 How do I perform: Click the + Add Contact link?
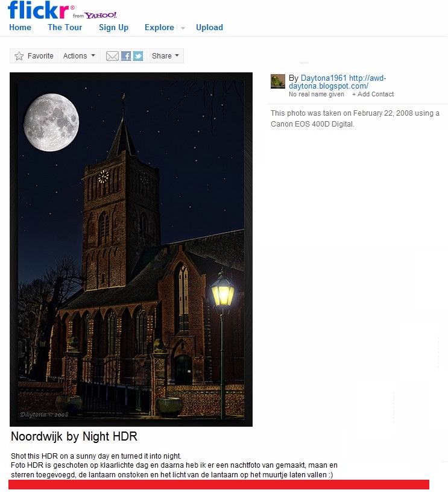[x=373, y=94]
